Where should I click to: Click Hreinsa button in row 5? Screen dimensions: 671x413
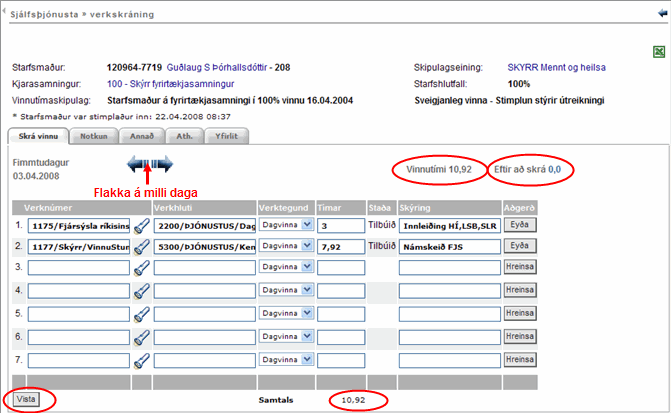pos(520,313)
